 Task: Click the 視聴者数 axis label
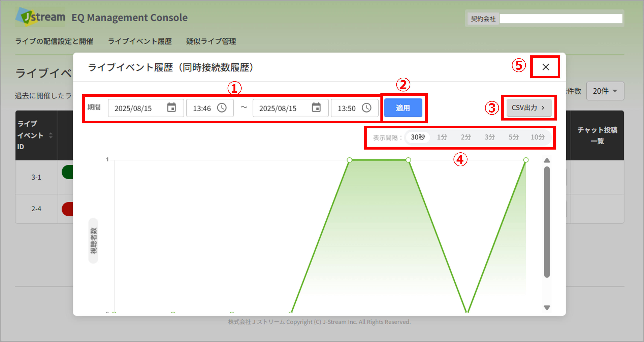(x=93, y=240)
